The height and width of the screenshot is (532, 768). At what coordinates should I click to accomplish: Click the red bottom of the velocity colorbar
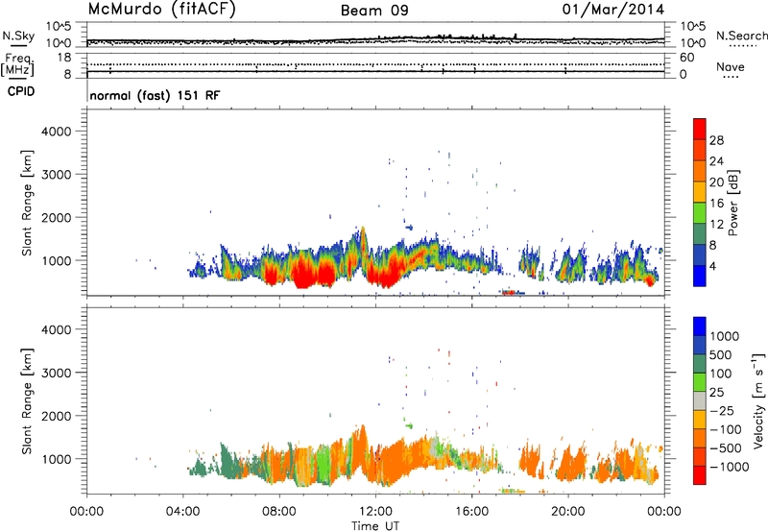pyautogui.click(x=700, y=475)
